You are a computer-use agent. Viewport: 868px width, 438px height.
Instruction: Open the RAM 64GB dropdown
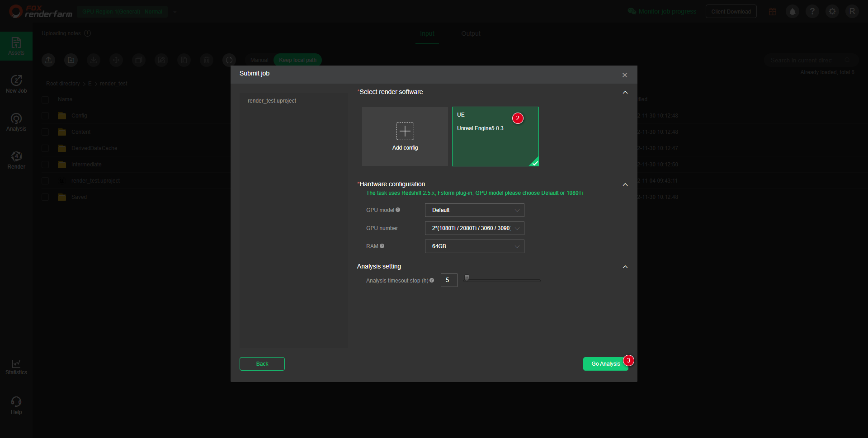[475, 246]
